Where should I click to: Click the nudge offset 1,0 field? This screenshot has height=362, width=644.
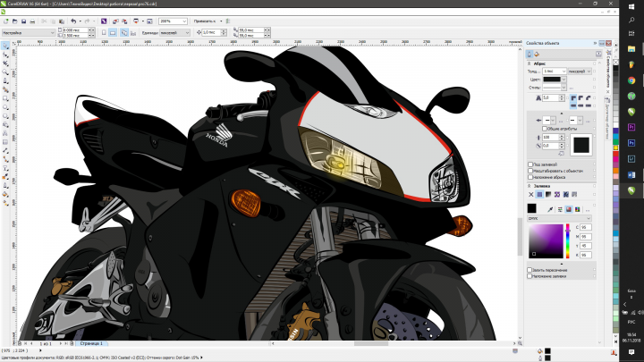211,32
